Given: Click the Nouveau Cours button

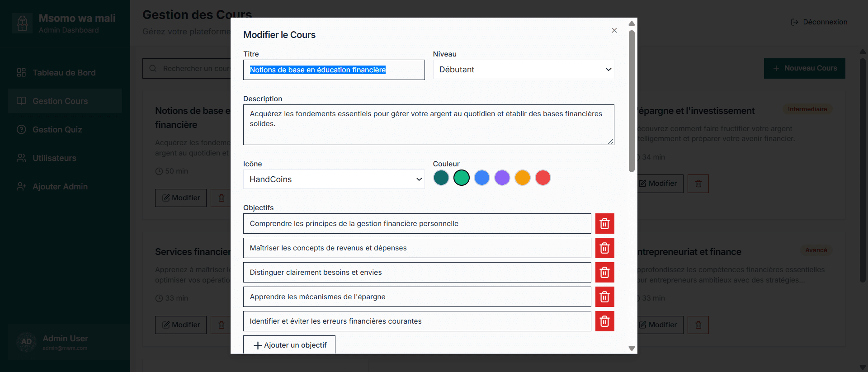Looking at the screenshot, I should (x=804, y=68).
